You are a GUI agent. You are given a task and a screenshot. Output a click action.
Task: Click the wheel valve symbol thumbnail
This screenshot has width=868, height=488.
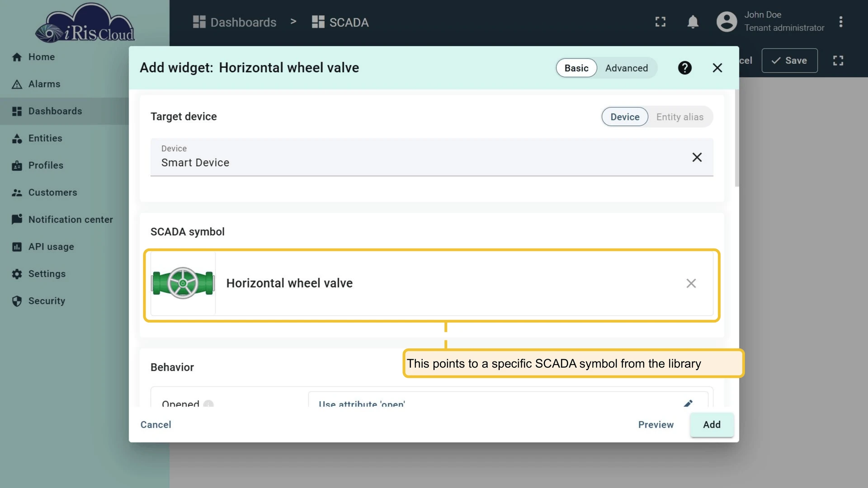[183, 283]
